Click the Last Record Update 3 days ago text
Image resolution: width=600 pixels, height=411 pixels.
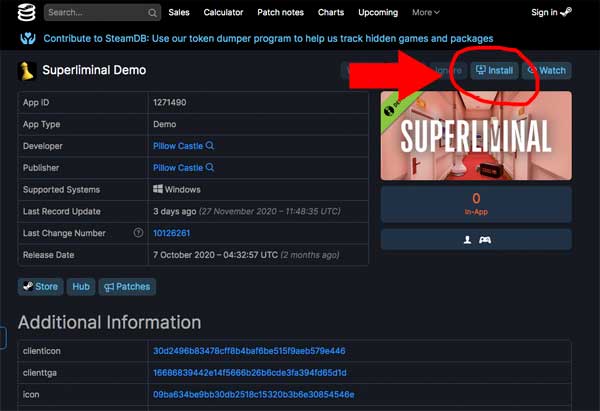point(174,211)
